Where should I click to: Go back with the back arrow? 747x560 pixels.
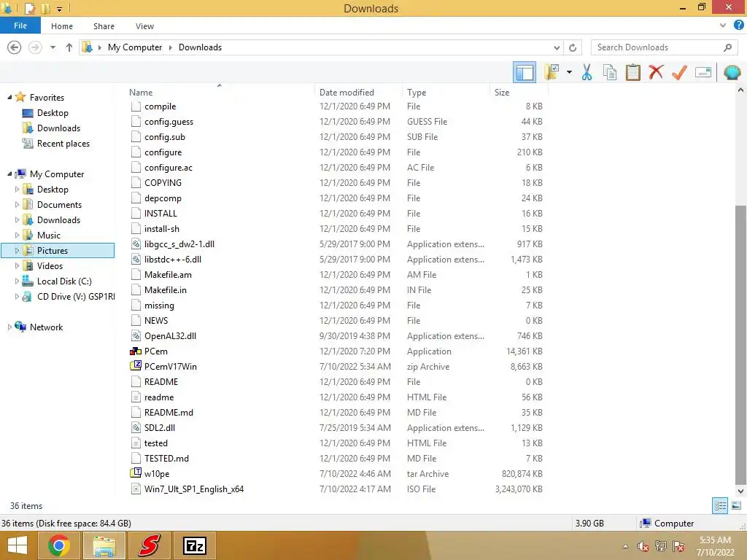coord(15,47)
